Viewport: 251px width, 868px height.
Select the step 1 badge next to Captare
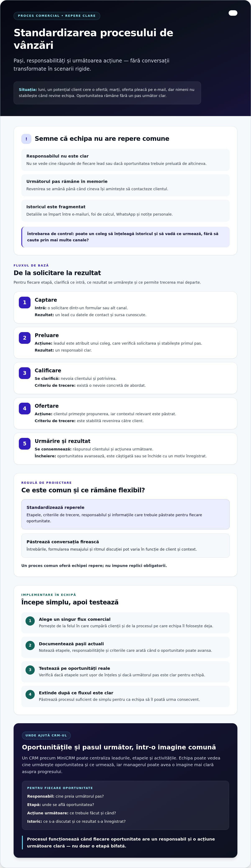point(24,303)
